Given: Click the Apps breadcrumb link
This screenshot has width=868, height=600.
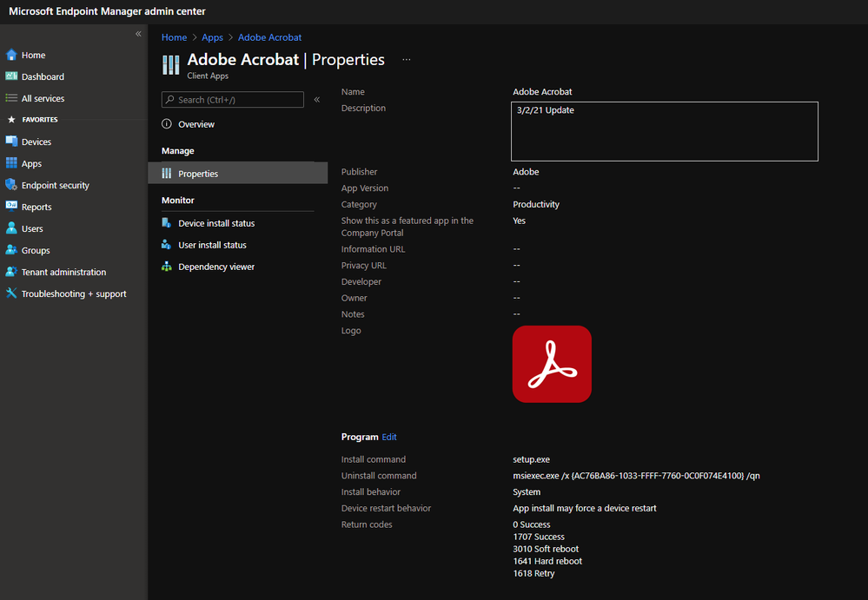Looking at the screenshot, I should pos(212,37).
